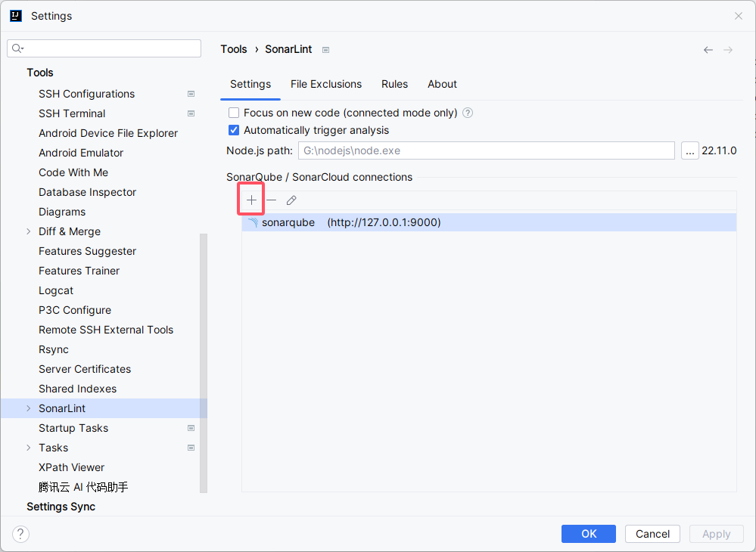Click the help question mark beside Focus on new code

tap(468, 113)
